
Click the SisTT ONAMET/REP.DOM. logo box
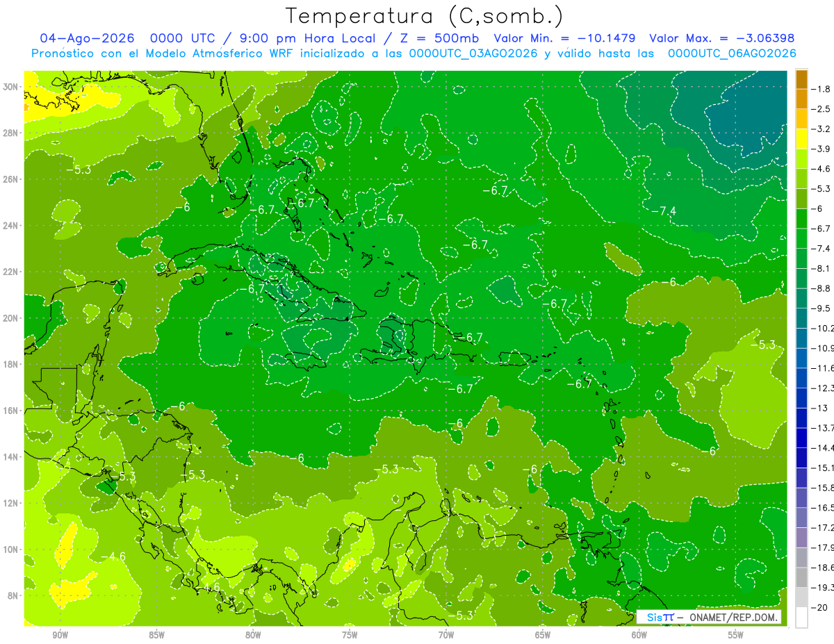click(x=710, y=617)
